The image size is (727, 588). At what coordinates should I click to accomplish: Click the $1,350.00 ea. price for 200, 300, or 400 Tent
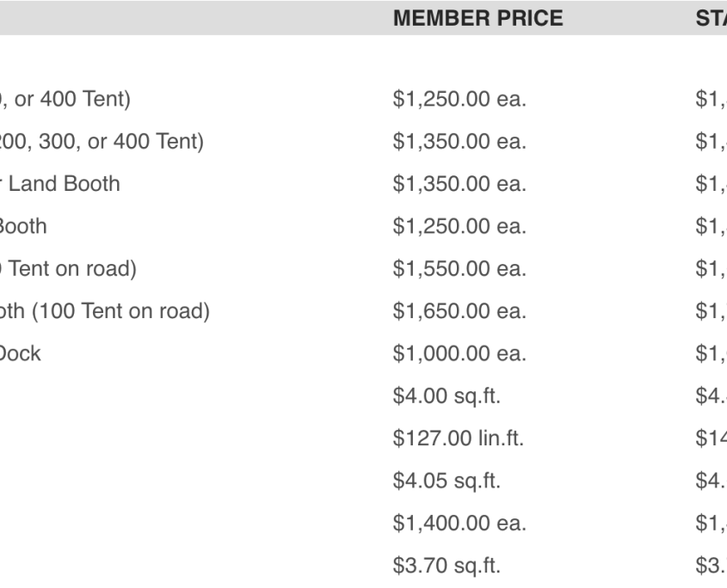click(459, 141)
